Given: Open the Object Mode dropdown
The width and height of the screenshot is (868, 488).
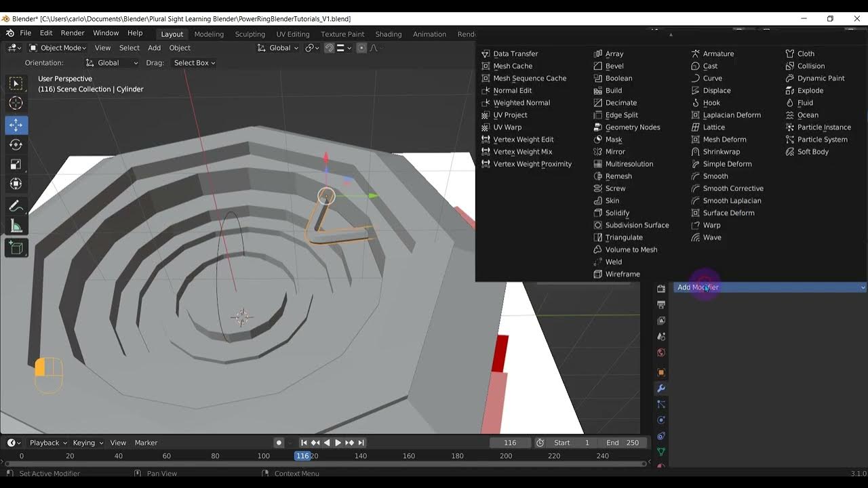Looking at the screenshot, I should point(57,48).
